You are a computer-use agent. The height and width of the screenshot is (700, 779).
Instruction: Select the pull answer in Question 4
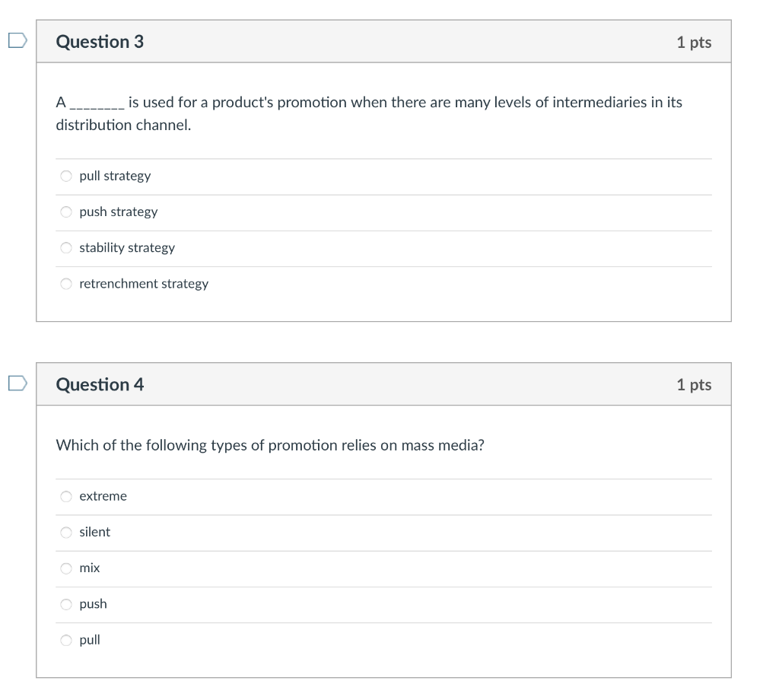[66, 640]
